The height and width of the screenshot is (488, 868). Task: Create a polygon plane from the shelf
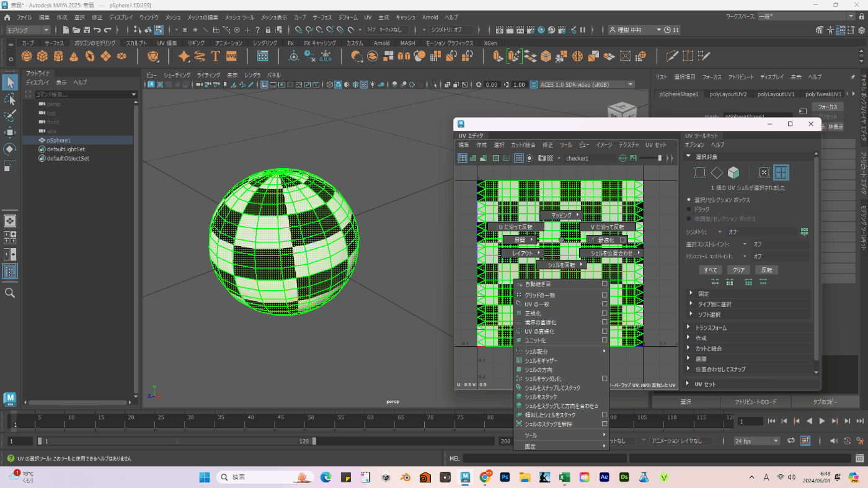tap(106, 56)
